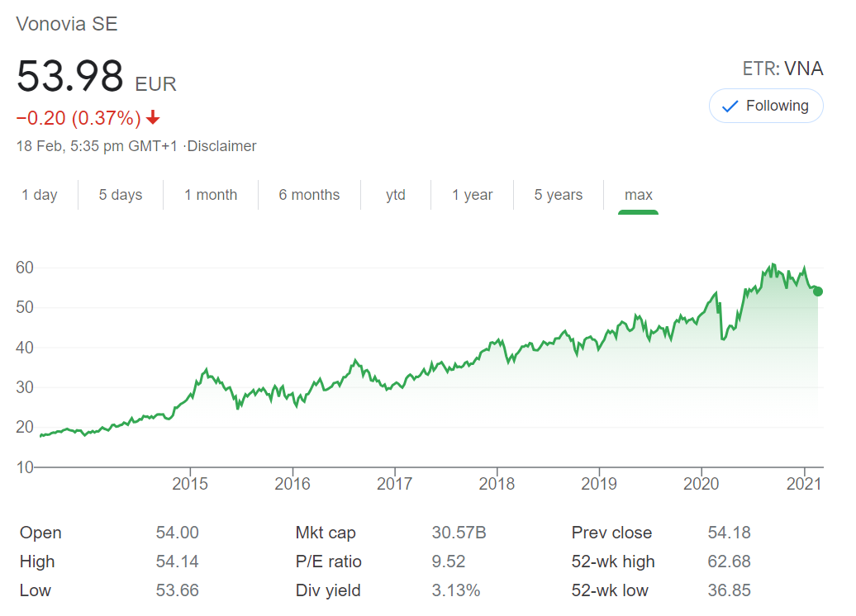Click the 2021 axis label

tap(804, 483)
